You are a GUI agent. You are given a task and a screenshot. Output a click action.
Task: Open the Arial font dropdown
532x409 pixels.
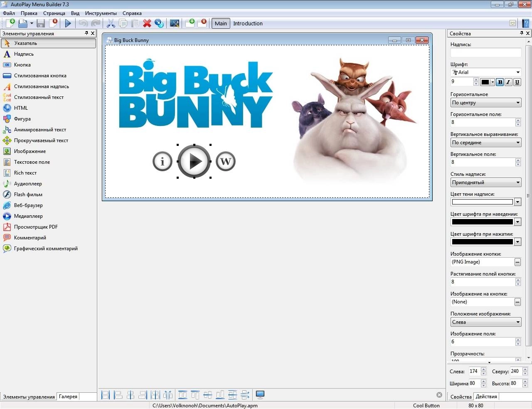(x=518, y=72)
